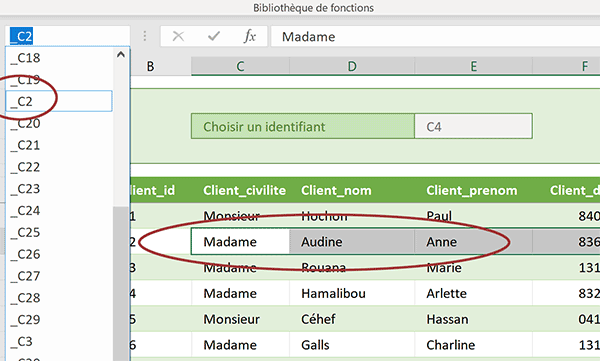Click the formula bar containing Madame

(435, 36)
